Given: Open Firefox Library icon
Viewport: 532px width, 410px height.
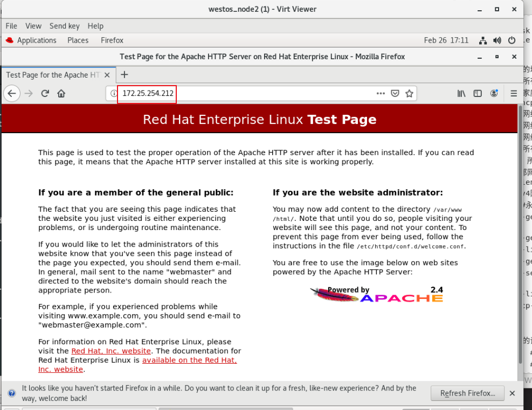Looking at the screenshot, I should [461, 93].
